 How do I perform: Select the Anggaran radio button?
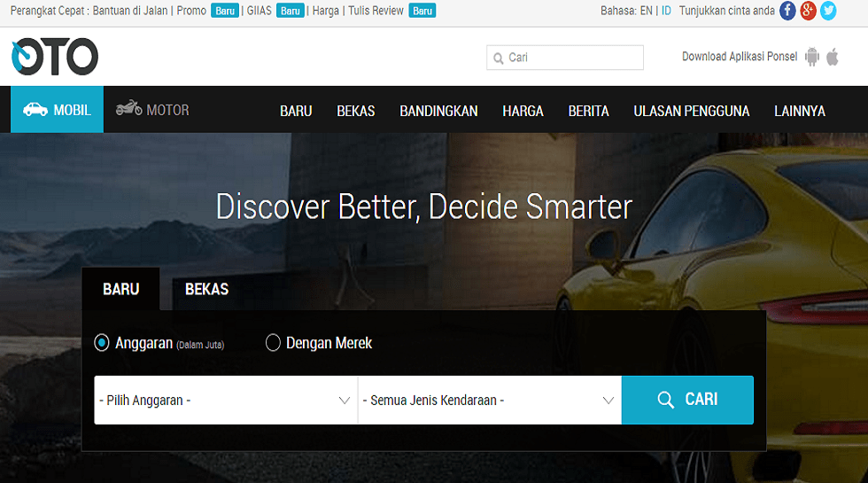click(x=102, y=343)
